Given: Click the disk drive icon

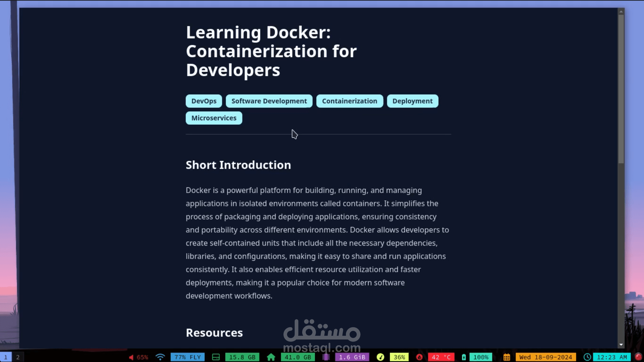Looking at the screenshot, I should [x=216, y=357].
